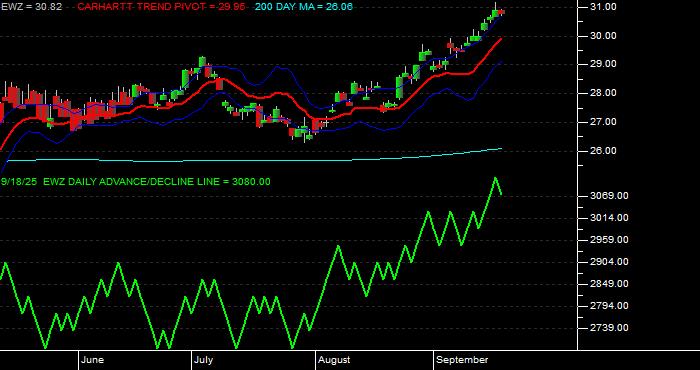The image size is (700, 370).
Task: Click the 2739.00 axis value
Action: [609, 328]
